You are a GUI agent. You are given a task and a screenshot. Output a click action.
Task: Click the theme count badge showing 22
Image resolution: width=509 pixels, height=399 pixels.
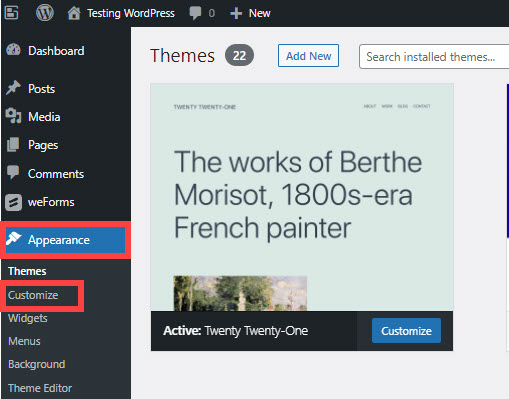pyautogui.click(x=239, y=55)
